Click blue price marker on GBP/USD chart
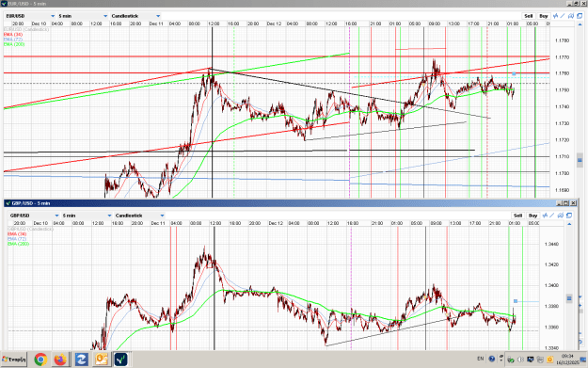This screenshot has height=368, width=588. (516, 301)
